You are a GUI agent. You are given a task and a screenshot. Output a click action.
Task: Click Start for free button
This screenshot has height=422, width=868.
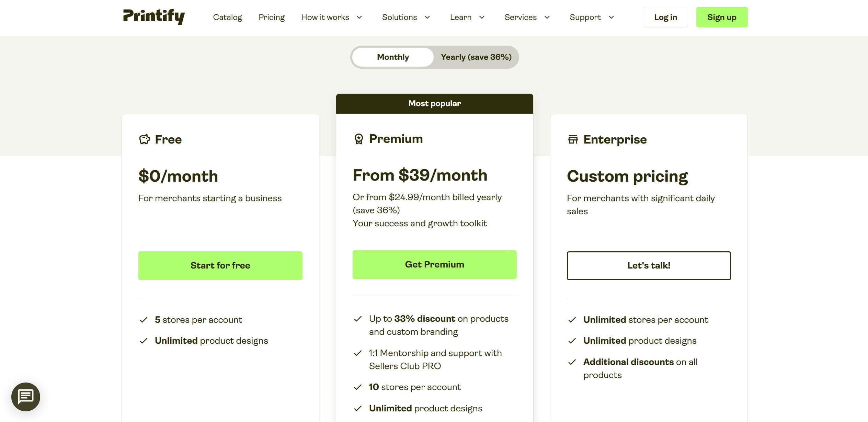click(x=220, y=265)
